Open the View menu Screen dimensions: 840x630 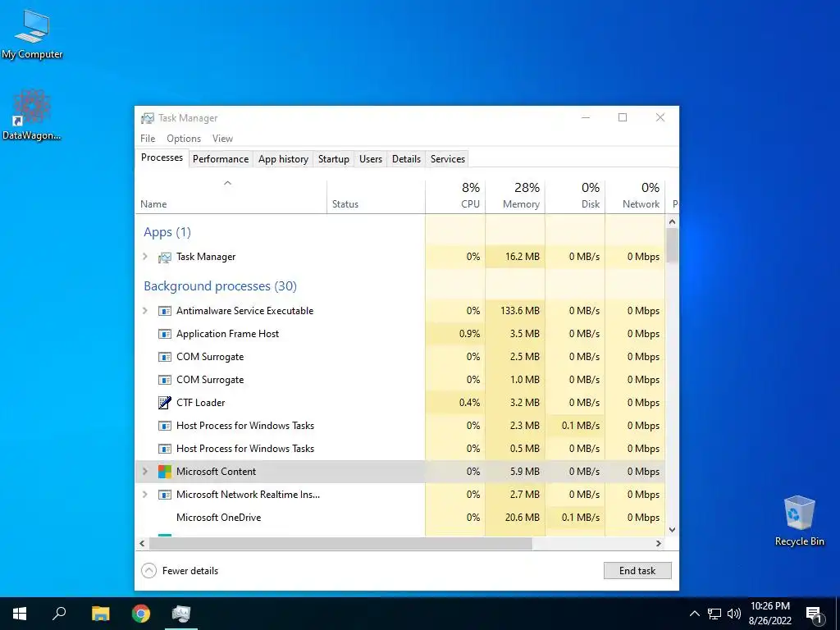pyautogui.click(x=222, y=138)
